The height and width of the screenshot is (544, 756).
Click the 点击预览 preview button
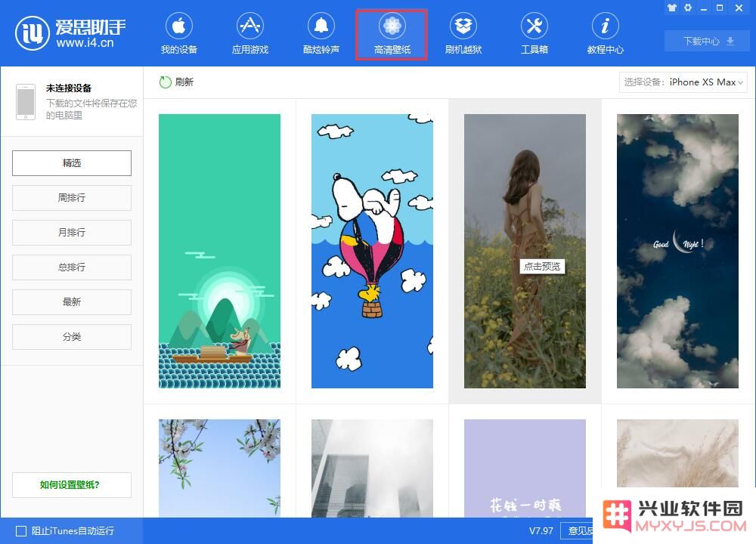click(x=542, y=267)
